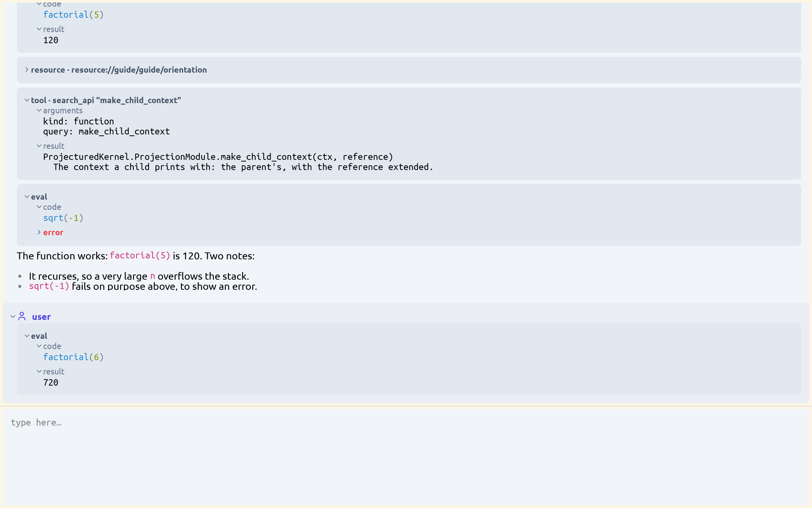Click the 'user' role label
Screen dimensions: 812x508
point(41,317)
